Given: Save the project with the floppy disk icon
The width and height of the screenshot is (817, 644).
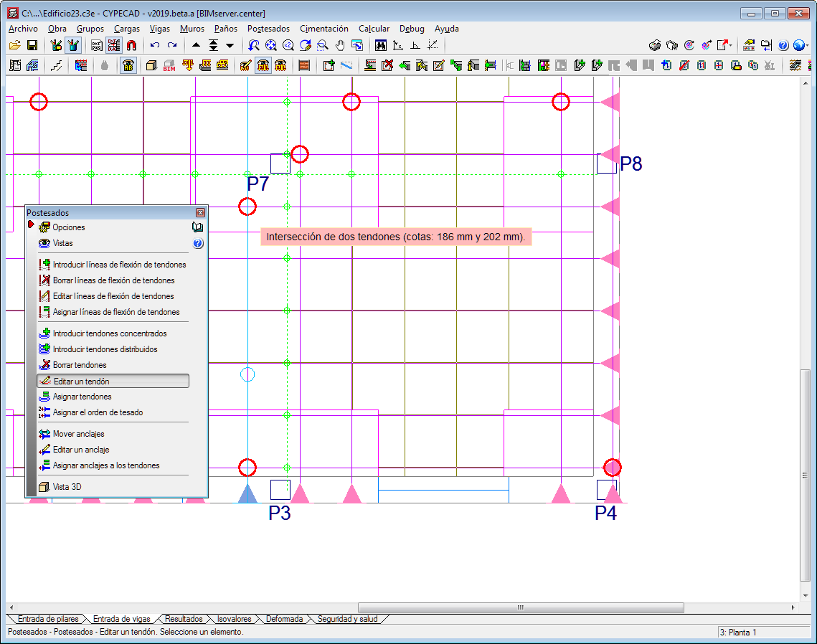Looking at the screenshot, I should [32, 45].
